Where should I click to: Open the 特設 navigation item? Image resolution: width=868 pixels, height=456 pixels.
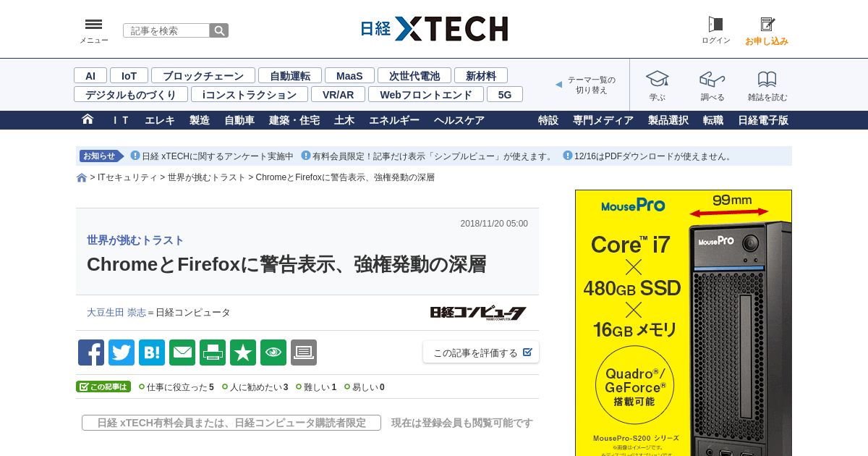pyautogui.click(x=548, y=120)
